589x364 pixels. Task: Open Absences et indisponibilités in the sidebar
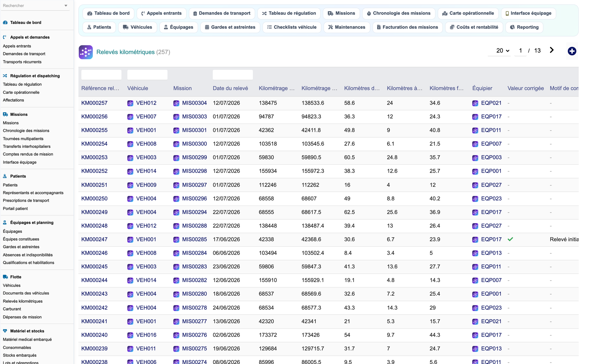pos(28,255)
